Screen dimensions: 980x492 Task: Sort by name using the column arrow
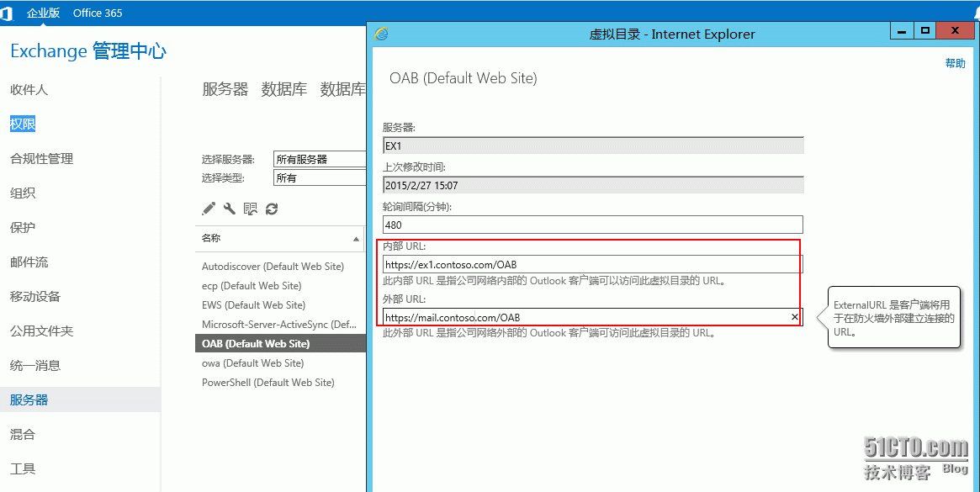point(356,239)
